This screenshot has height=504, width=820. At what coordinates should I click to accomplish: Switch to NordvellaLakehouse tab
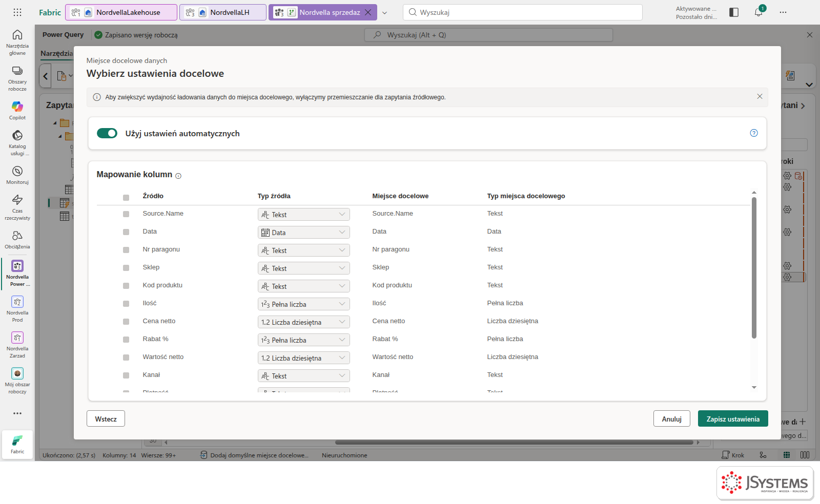coord(121,12)
